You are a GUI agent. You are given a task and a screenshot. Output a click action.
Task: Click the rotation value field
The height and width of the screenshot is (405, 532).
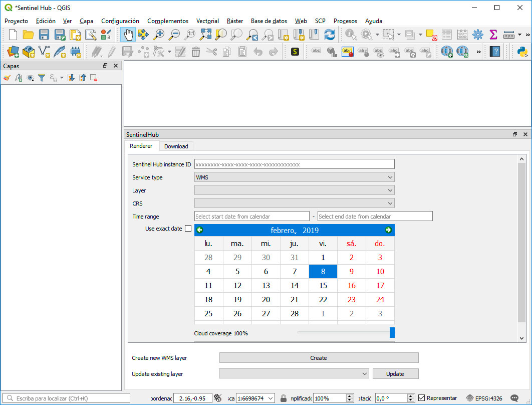(391, 398)
